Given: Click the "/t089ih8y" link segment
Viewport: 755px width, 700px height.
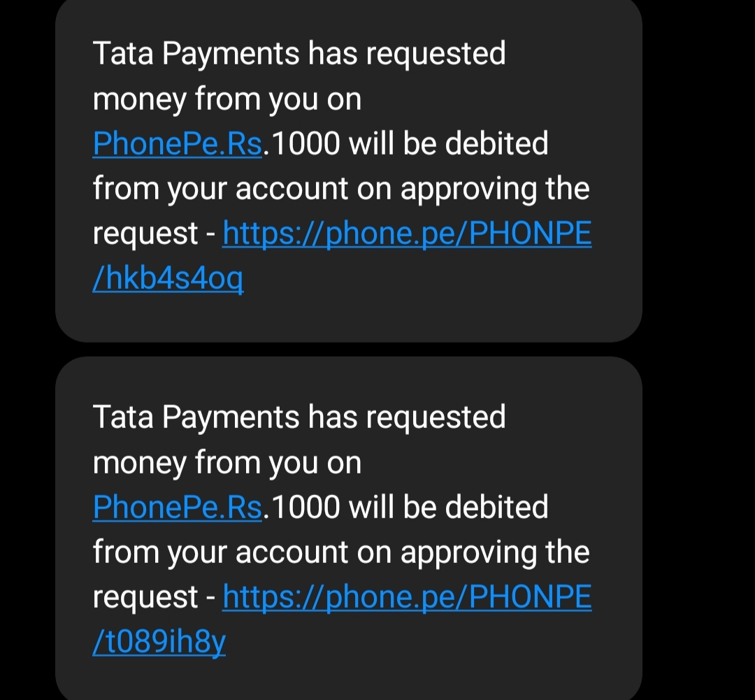Looking at the screenshot, I should [159, 643].
